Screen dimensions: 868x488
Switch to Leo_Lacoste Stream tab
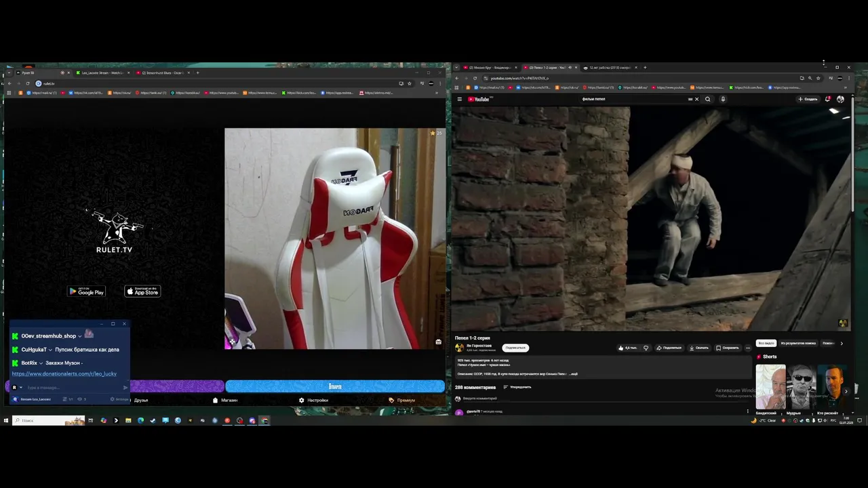point(102,73)
